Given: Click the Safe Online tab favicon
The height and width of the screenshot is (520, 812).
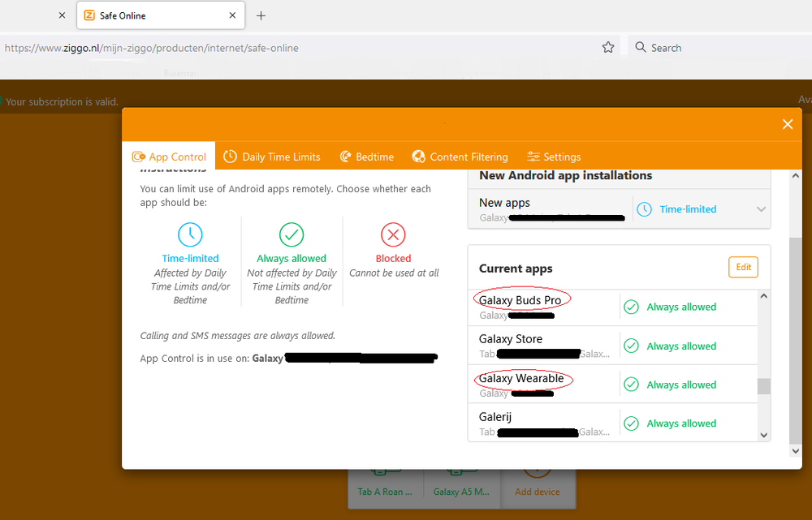Looking at the screenshot, I should [x=89, y=15].
